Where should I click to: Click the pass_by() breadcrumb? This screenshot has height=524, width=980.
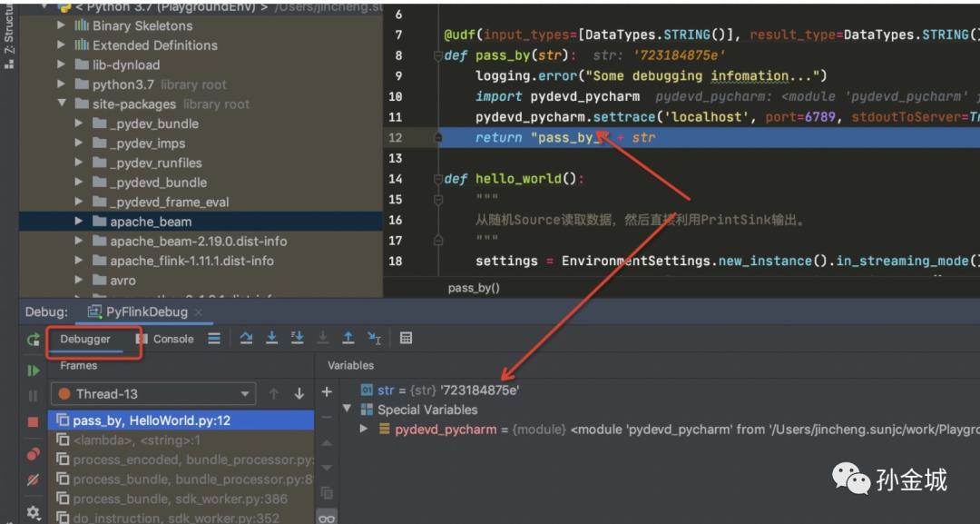point(474,288)
